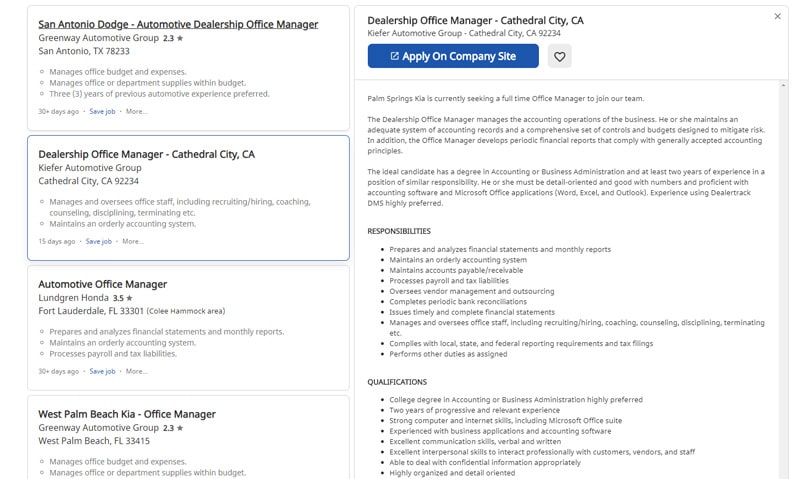The width and height of the screenshot is (800, 479).
Task: Click 'Performs other duties as assigned' bullet
Action: [448, 354]
